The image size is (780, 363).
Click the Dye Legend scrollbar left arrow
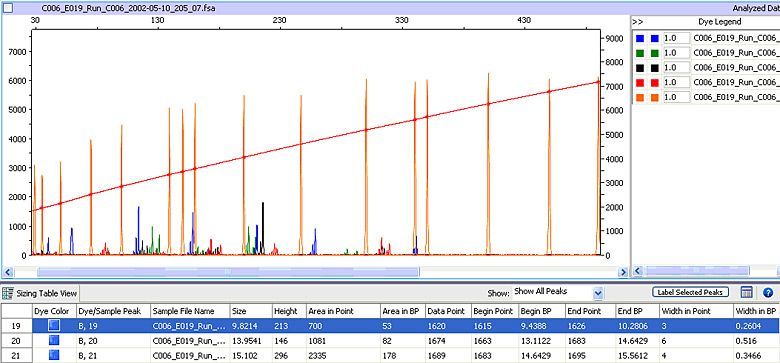638,272
